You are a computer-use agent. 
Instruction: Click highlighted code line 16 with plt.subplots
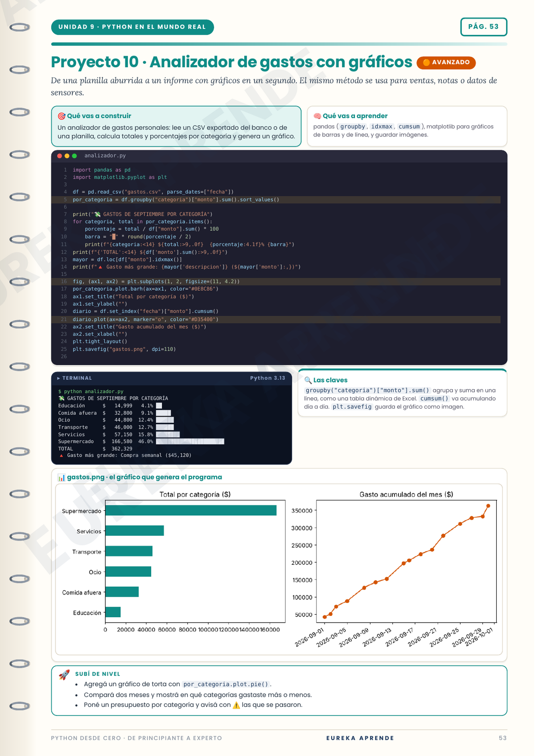point(276,282)
